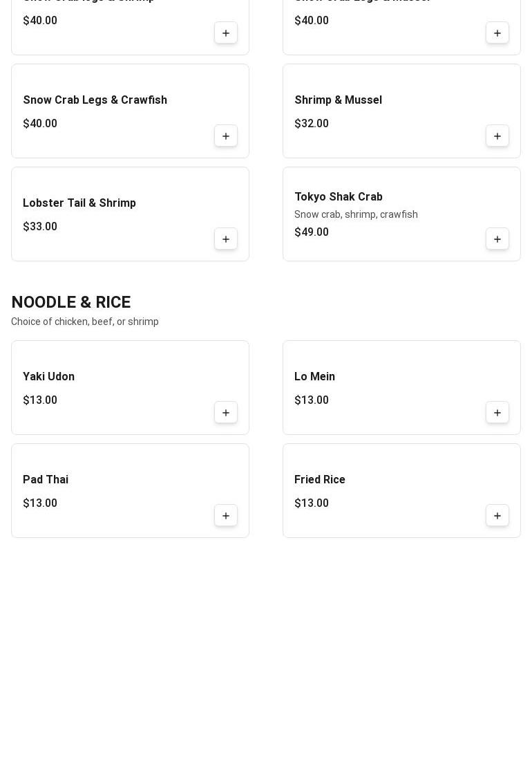
Task: Click Snow crab, shrimp, crawfish description
Action: tap(357, 214)
